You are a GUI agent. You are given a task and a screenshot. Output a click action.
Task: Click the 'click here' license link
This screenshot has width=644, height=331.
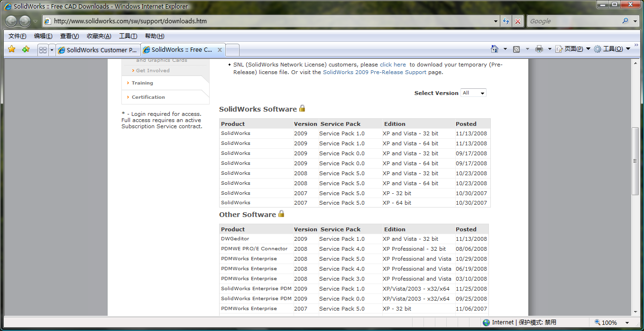tap(393, 65)
